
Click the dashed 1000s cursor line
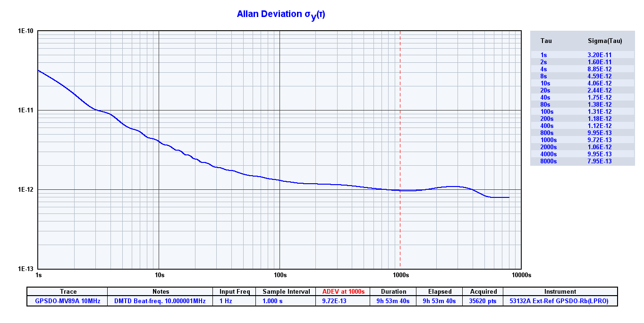coord(400,150)
